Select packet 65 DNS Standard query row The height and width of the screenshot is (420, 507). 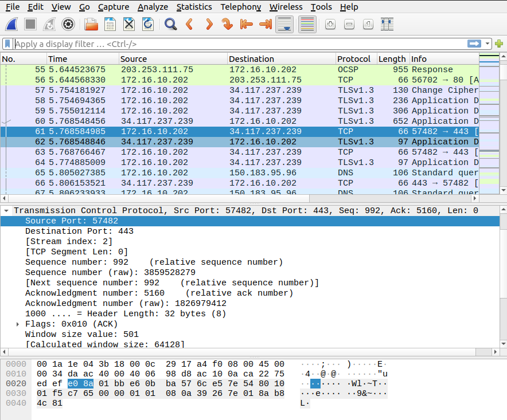point(240,173)
